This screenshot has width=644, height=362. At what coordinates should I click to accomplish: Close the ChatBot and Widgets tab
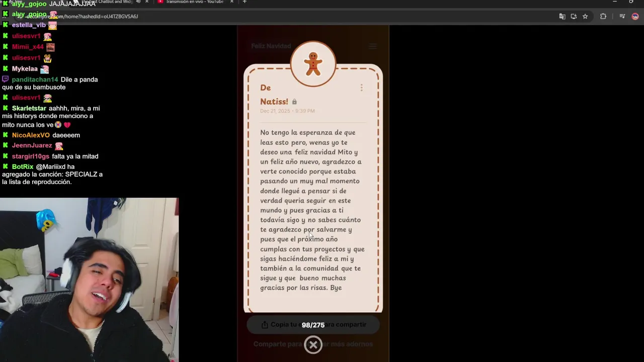click(x=147, y=2)
